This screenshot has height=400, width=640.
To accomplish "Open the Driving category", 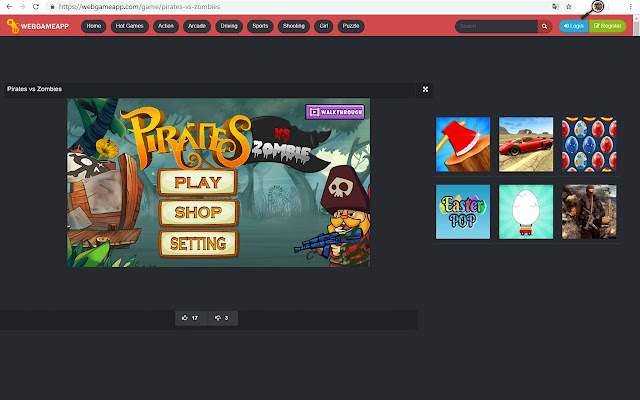I will [229, 26].
